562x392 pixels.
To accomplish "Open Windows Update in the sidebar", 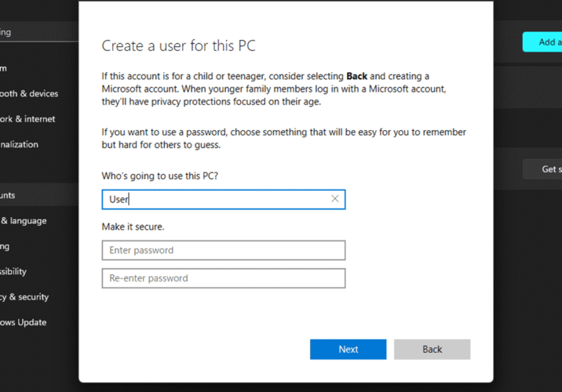I will pyautogui.click(x=24, y=322).
